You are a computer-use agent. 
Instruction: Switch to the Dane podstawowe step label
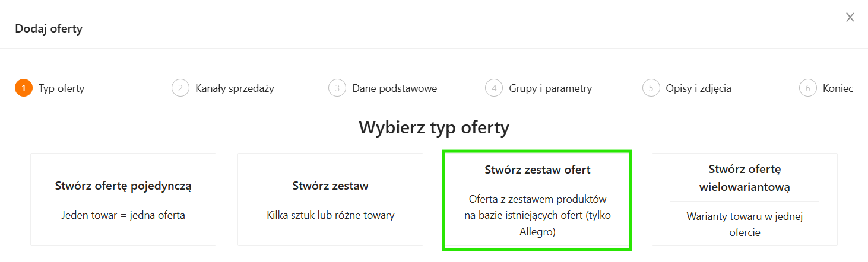point(394,88)
